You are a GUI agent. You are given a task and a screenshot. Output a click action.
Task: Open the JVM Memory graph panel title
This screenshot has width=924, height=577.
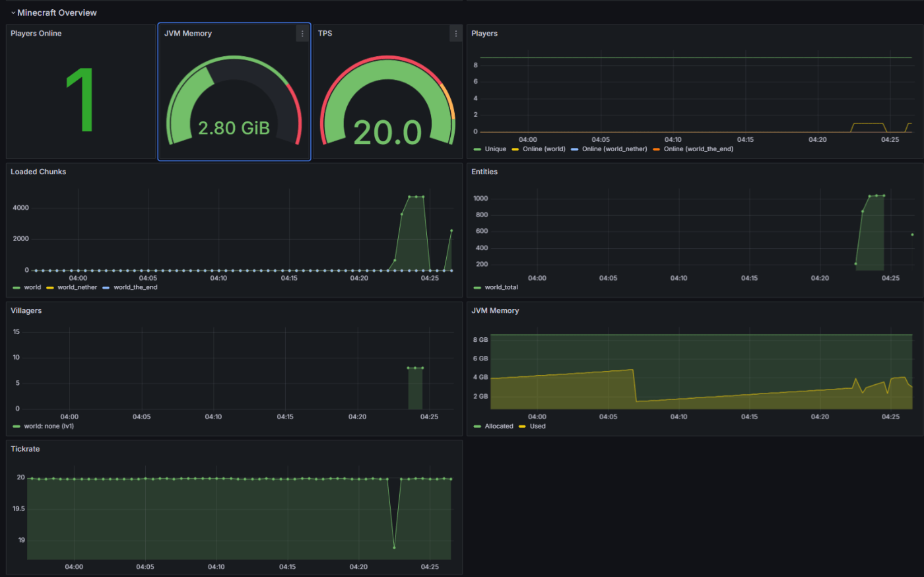(495, 310)
